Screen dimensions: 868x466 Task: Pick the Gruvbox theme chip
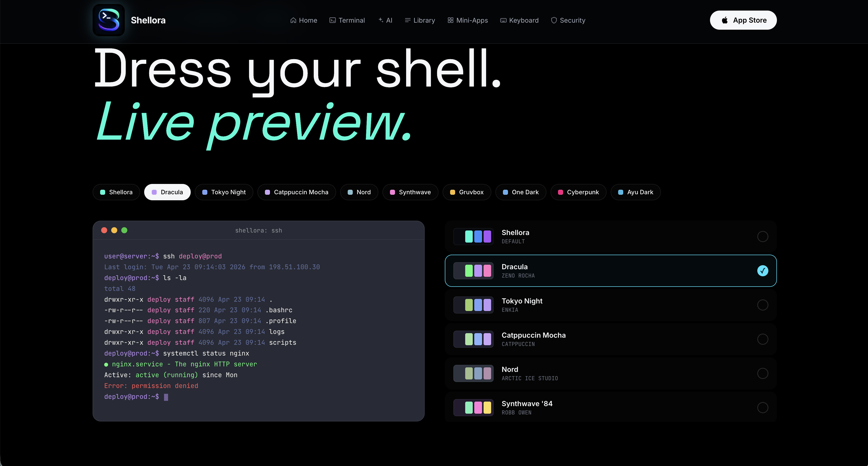pyautogui.click(x=466, y=192)
